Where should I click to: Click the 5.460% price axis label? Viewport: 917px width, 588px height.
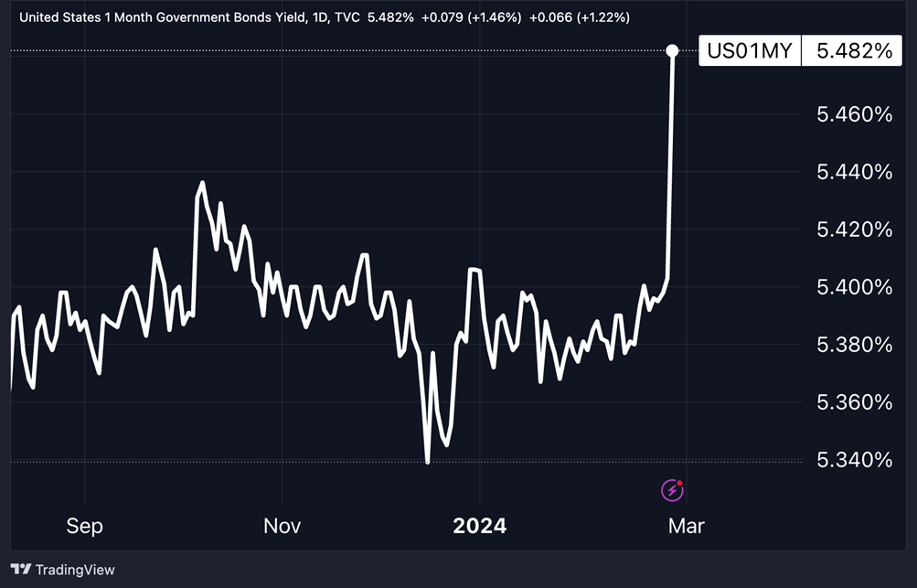854,114
